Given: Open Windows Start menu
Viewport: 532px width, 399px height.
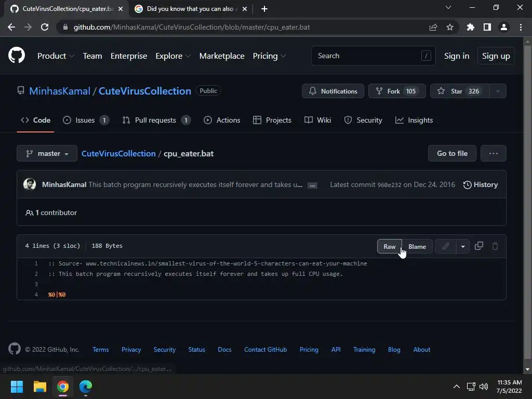Looking at the screenshot, I should pos(17,387).
